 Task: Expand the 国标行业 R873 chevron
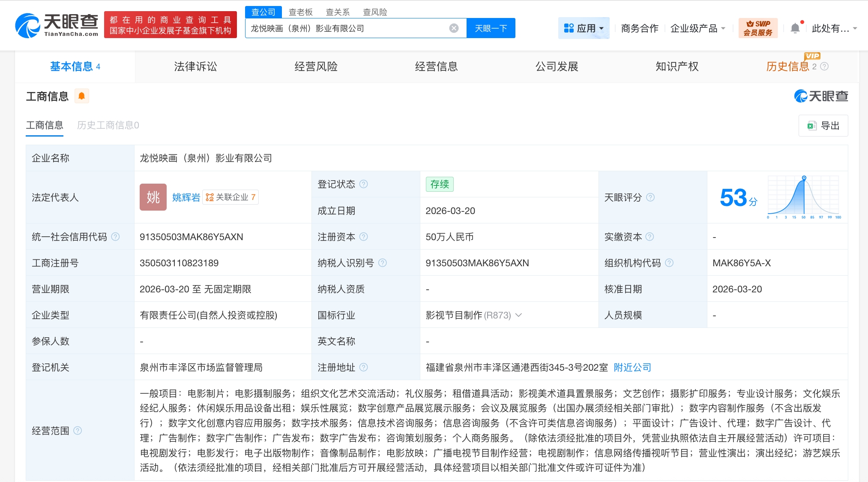pyautogui.click(x=518, y=315)
